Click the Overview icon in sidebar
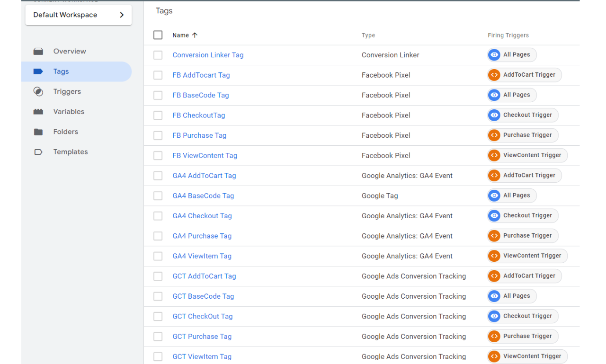606x364 pixels. click(x=38, y=51)
